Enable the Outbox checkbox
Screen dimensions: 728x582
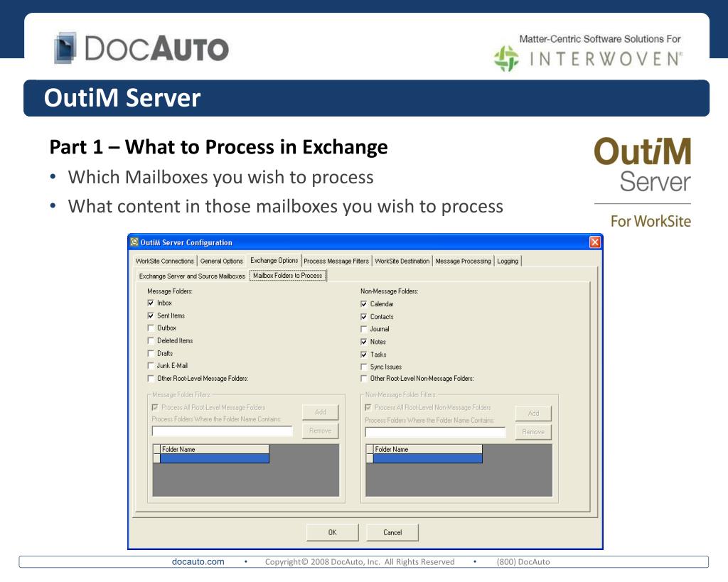151,328
